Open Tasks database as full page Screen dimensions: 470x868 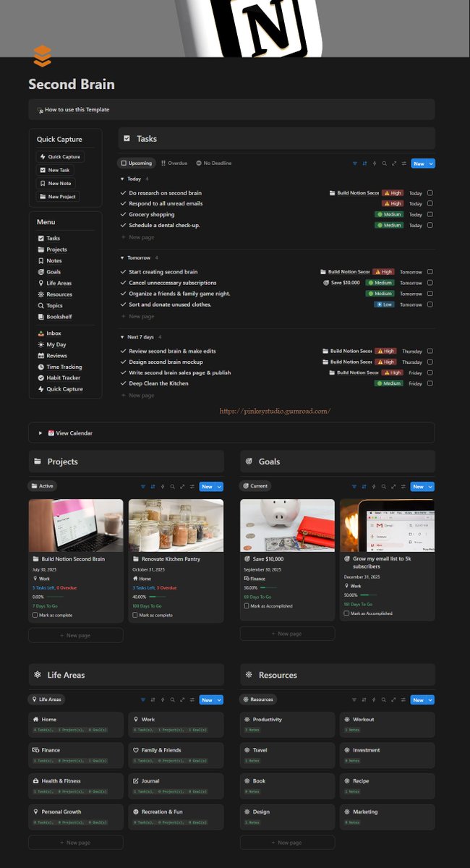(394, 163)
